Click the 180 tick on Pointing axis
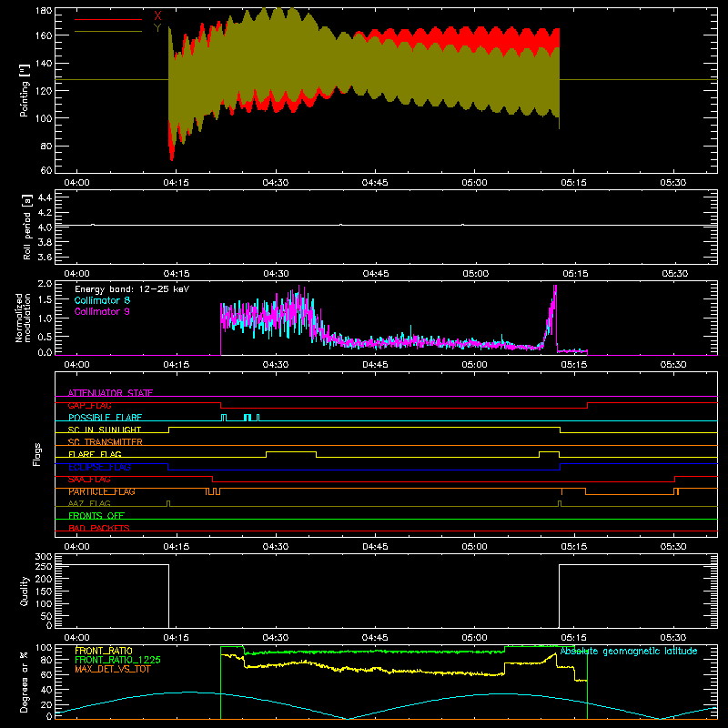 pos(44,11)
